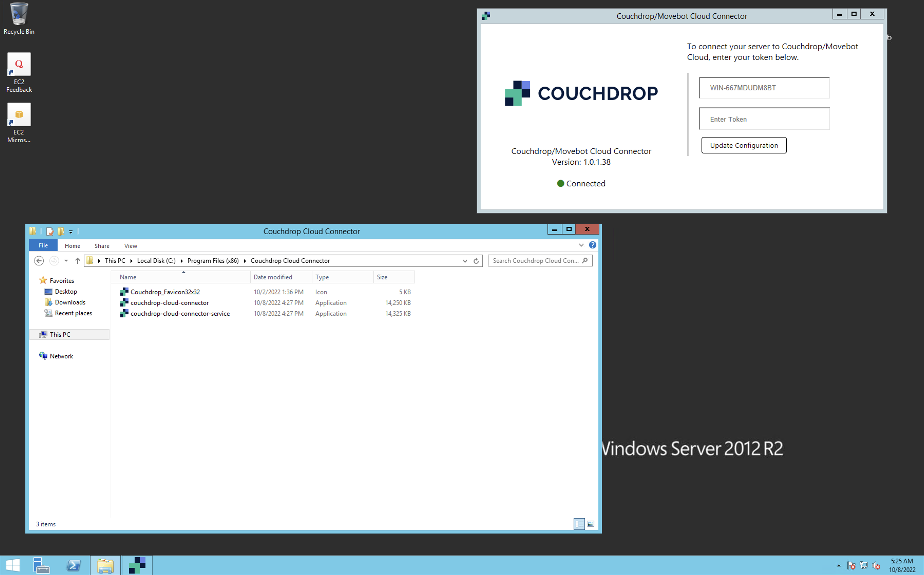Open the File tab in Explorer
This screenshot has height=575, width=924.
click(x=43, y=245)
